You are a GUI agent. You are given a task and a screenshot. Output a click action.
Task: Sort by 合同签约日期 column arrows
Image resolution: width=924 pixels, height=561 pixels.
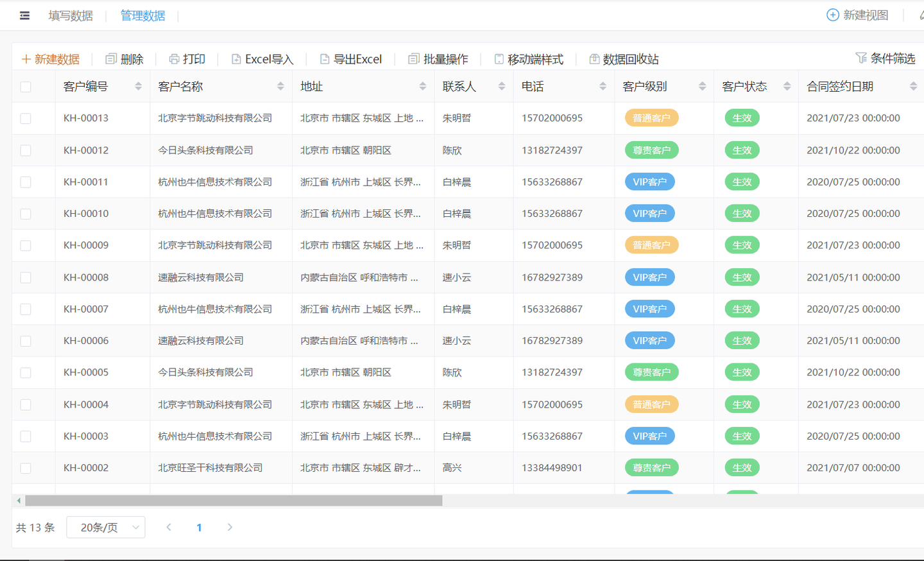[913, 86]
